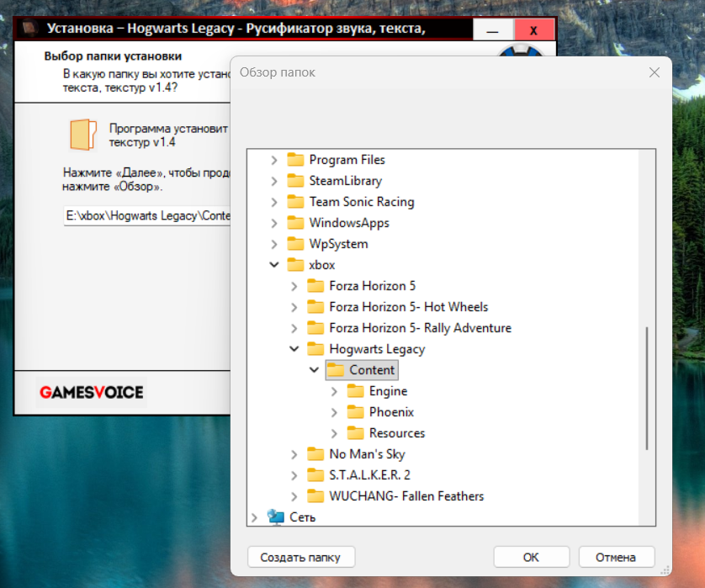Select WUCHANG- Fallen Feathers folder
The height and width of the screenshot is (588, 705).
coord(406,496)
